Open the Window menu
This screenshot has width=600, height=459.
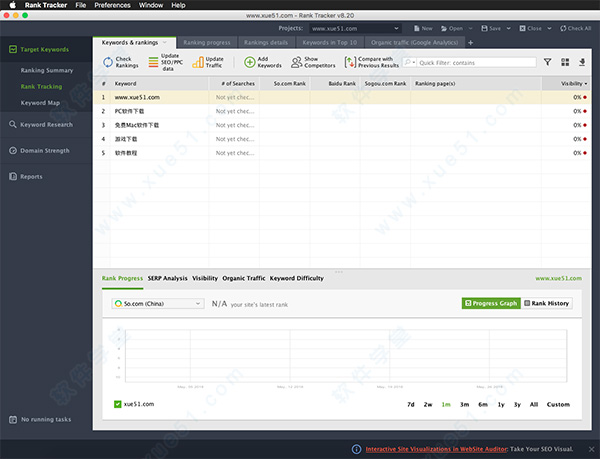[x=151, y=5]
